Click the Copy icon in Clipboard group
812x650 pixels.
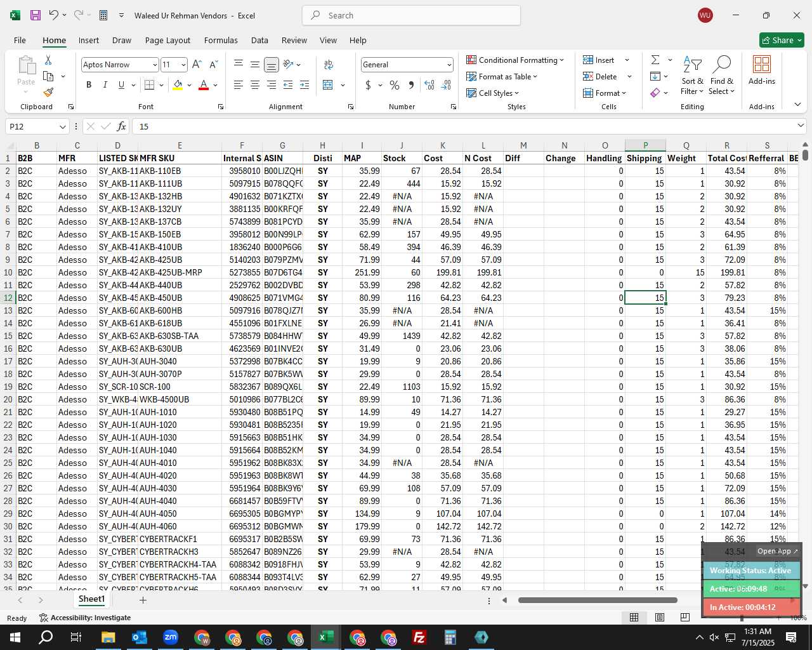click(x=48, y=76)
